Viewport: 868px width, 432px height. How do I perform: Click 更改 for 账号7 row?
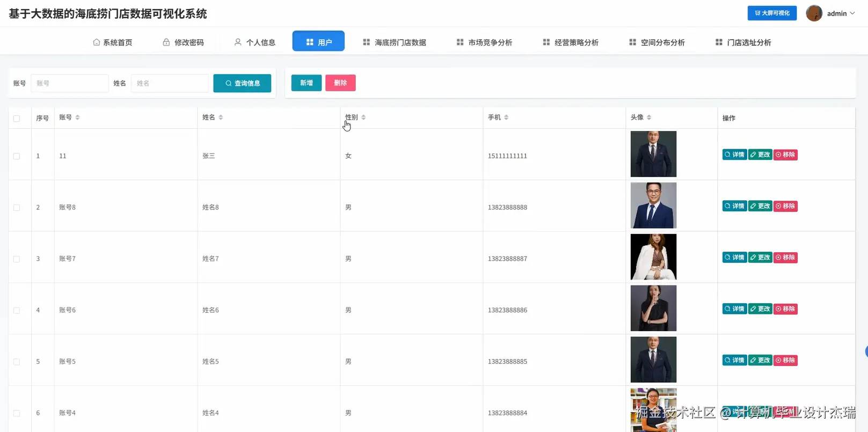(760, 258)
